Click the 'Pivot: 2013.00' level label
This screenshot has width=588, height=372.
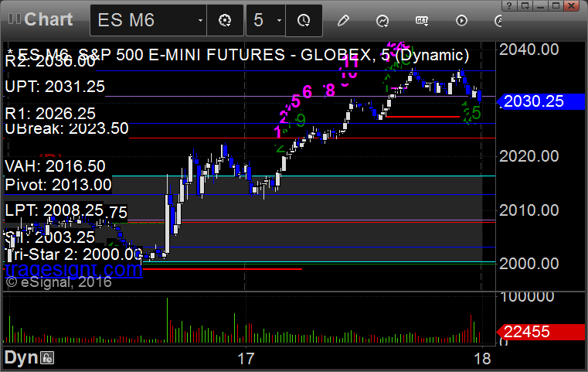coord(58,185)
